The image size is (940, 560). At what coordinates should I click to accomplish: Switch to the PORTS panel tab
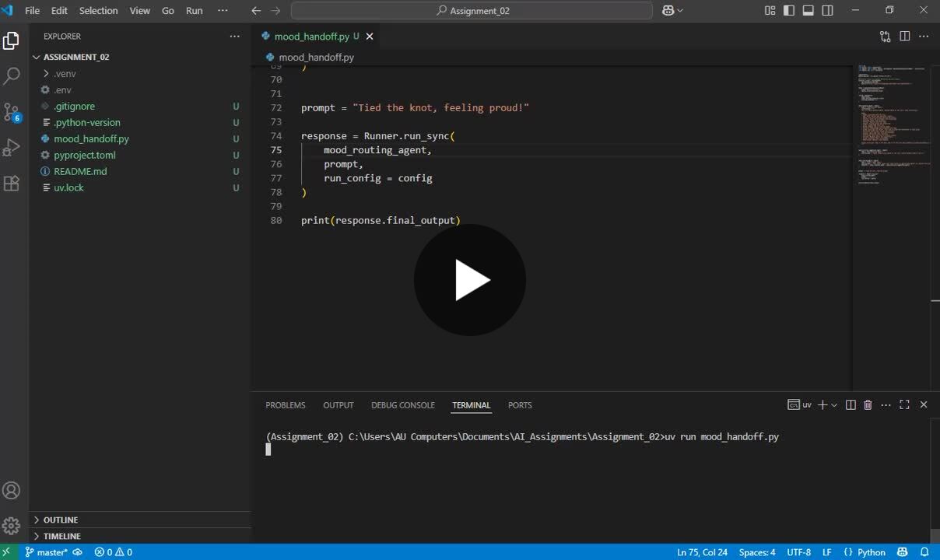click(x=520, y=405)
